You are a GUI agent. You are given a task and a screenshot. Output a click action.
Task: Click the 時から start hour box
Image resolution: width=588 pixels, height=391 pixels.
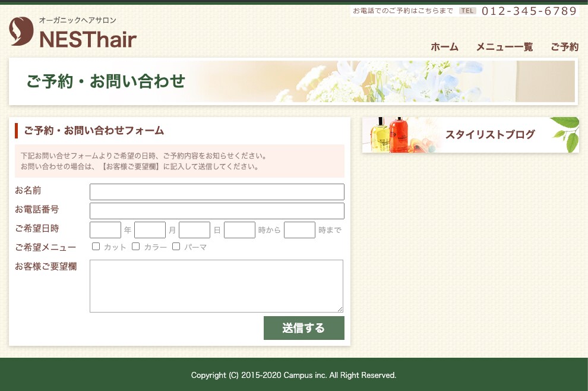(239, 230)
